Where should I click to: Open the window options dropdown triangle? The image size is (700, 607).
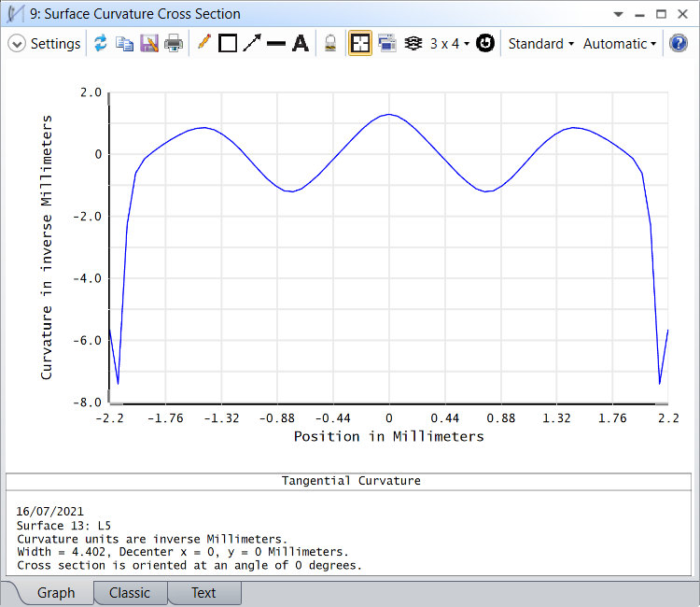point(618,14)
